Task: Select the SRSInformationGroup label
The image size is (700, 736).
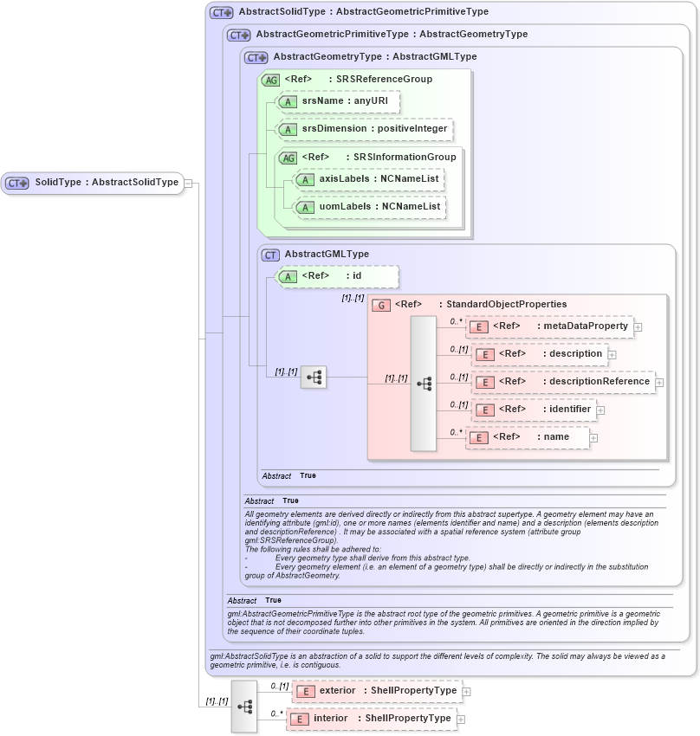Action: pos(405,158)
